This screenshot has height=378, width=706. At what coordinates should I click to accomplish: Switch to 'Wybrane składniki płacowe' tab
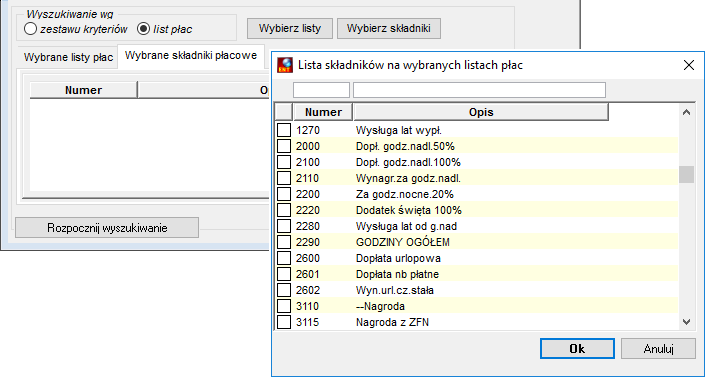pos(191,55)
